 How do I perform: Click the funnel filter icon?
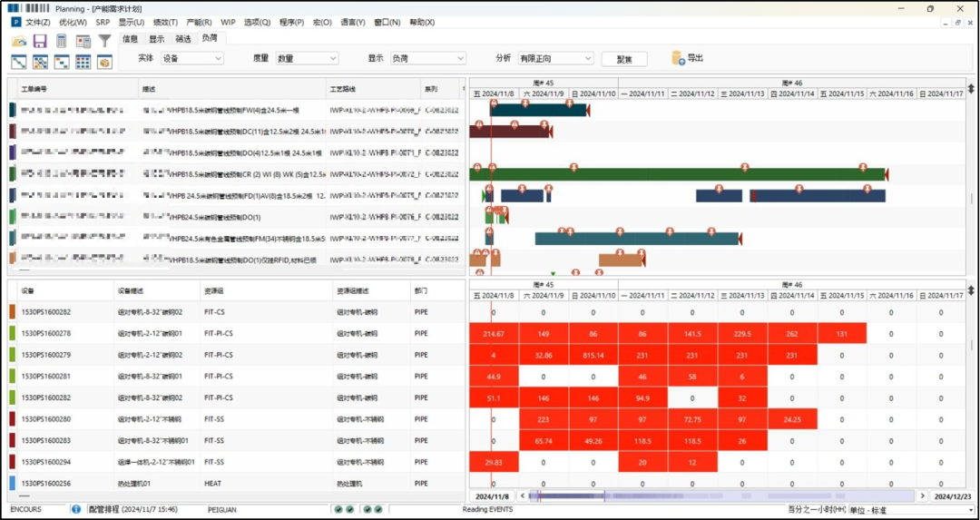coord(104,41)
